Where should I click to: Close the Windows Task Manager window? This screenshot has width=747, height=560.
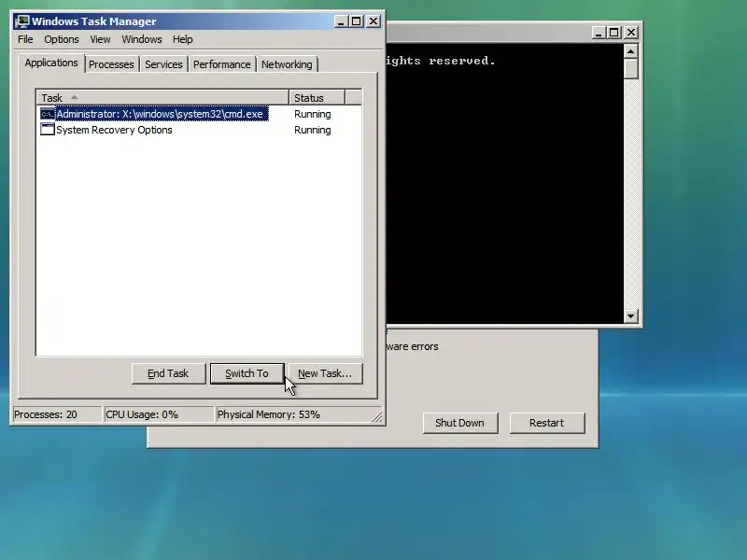coord(373,21)
